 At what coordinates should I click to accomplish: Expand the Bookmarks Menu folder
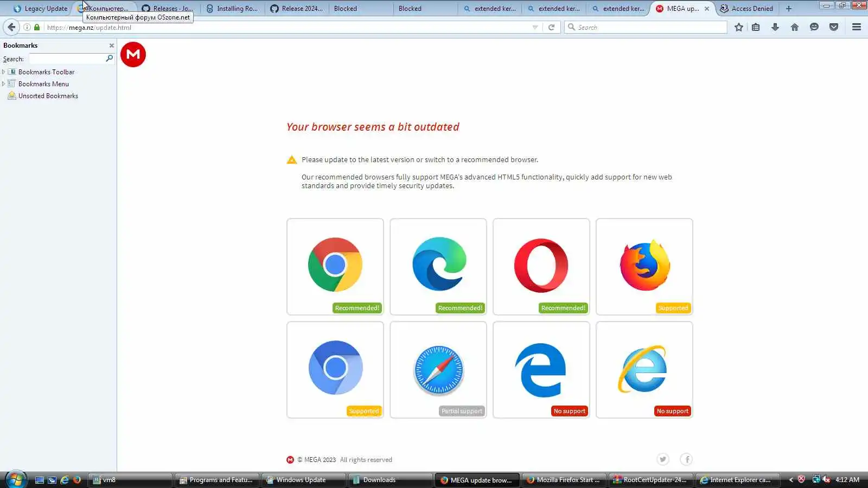click(x=4, y=84)
